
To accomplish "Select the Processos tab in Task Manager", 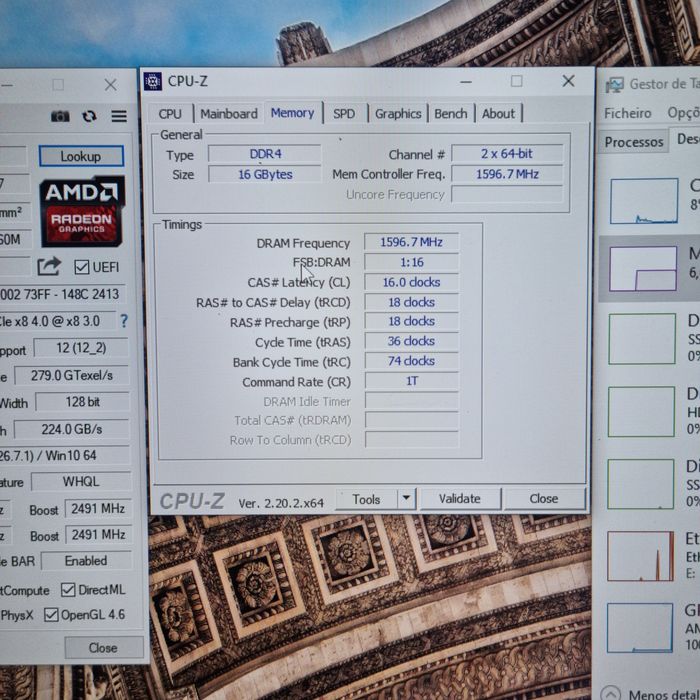I will coord(634,142).
